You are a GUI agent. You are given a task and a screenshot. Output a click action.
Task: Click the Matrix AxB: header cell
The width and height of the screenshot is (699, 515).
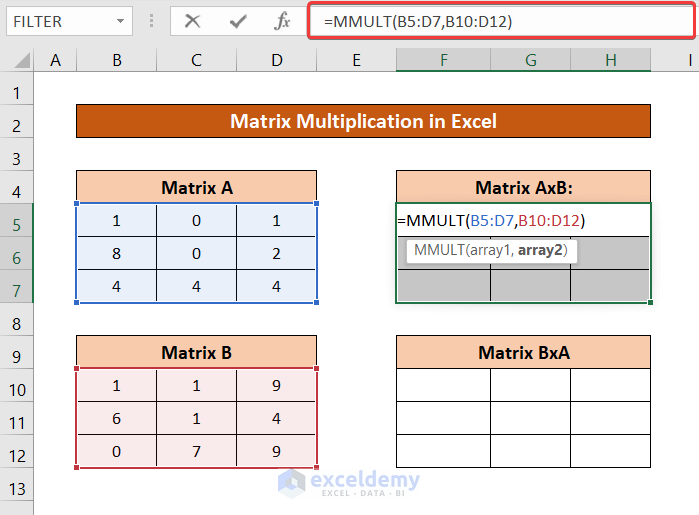tap(523, 187)
